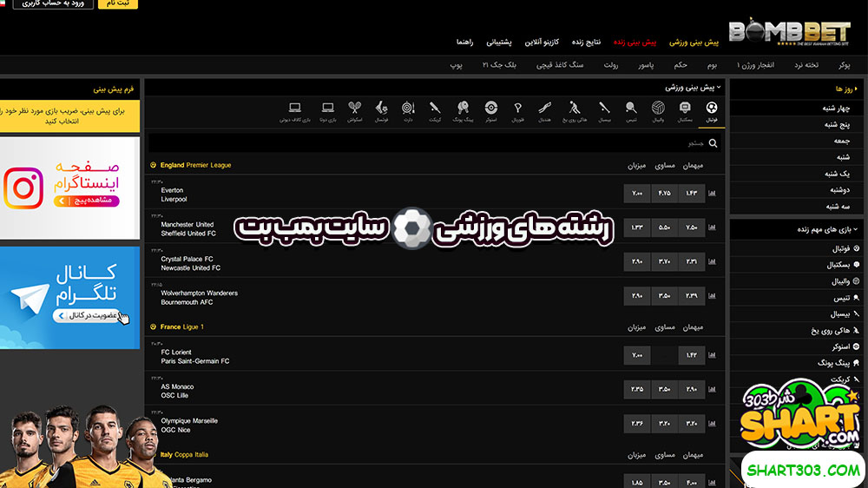This screenshot has width=868, height=488.
Task: Open stats chart for Olympique Marseille match
Action: 712,424
